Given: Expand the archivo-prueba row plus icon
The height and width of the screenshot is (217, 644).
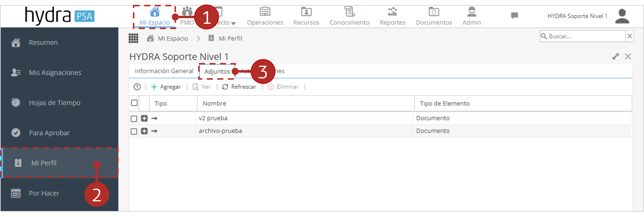Looking at the screenshot, I should [144, 131].
